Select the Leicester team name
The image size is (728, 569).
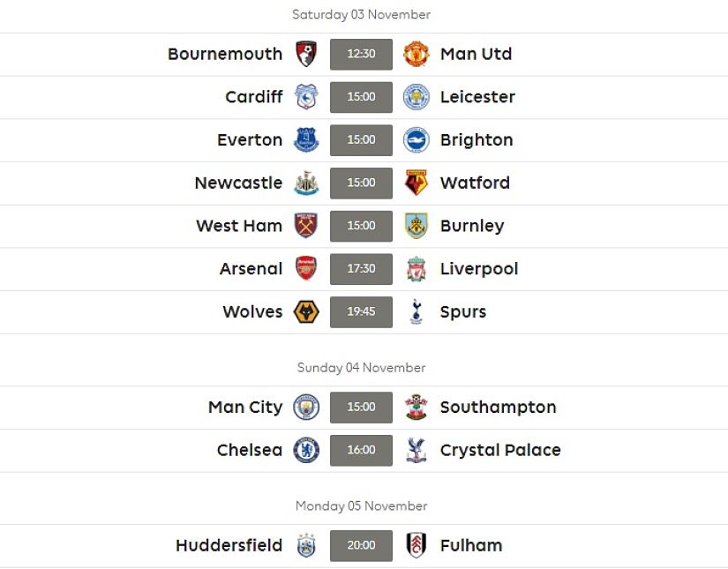(x=477, y=96)
